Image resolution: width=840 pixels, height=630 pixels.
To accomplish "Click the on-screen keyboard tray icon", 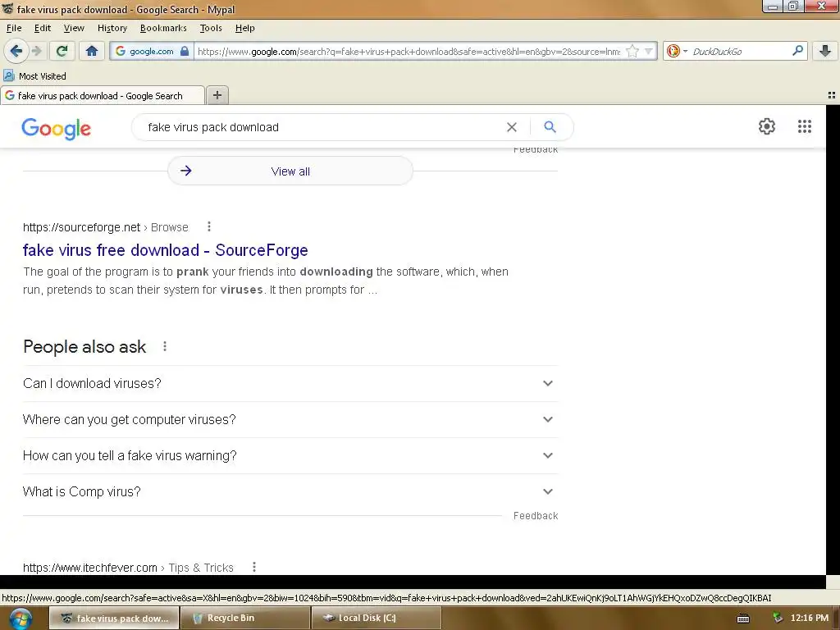I will pyautogui.click(x=743, y=619).
